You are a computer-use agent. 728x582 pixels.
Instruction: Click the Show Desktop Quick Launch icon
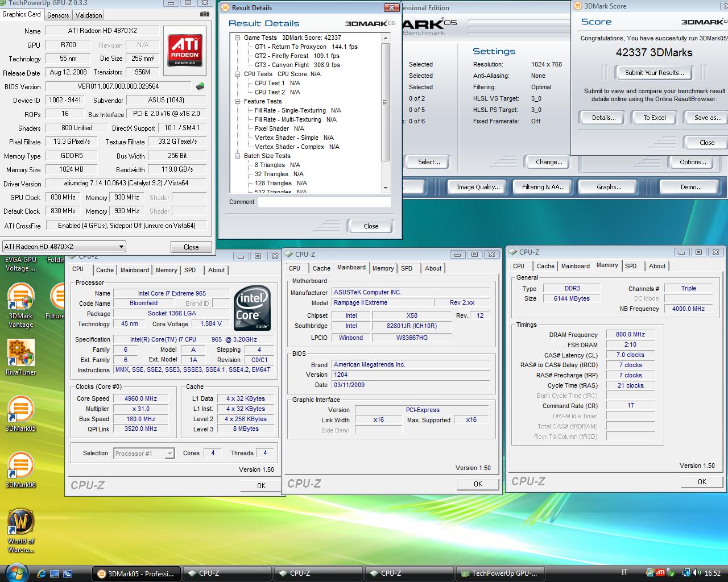point(55,573)
